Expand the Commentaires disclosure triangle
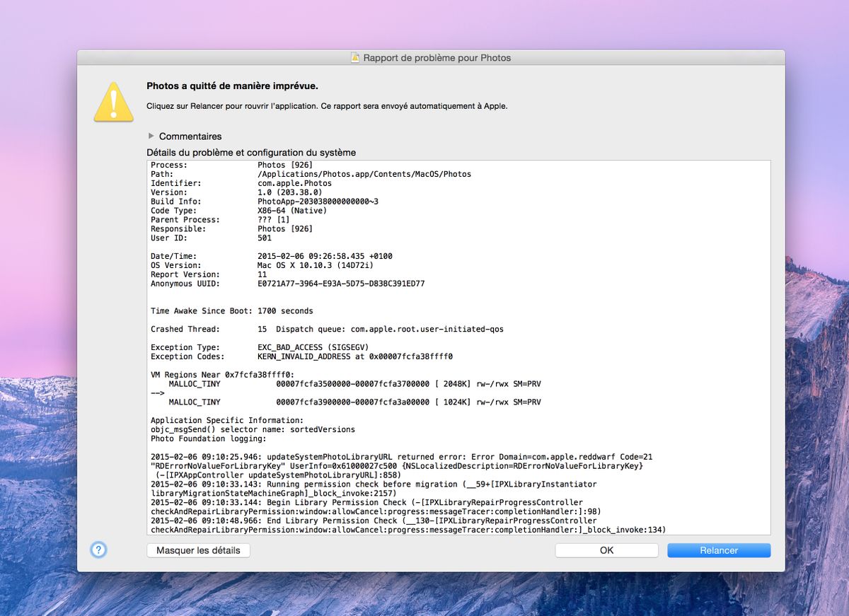The width and height of the screenshot is (849, 616). coord(151,136)
